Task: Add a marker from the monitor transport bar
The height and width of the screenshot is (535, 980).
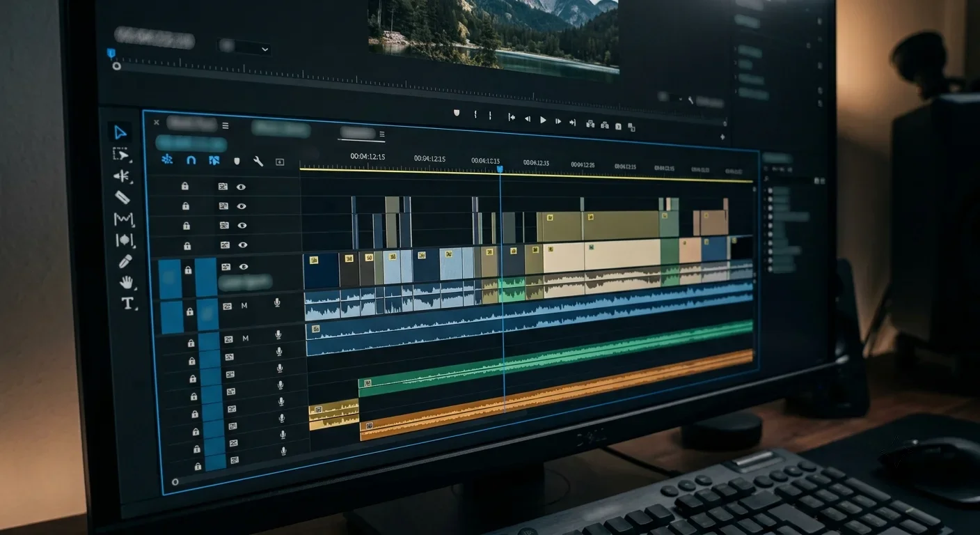Action: 457,112
